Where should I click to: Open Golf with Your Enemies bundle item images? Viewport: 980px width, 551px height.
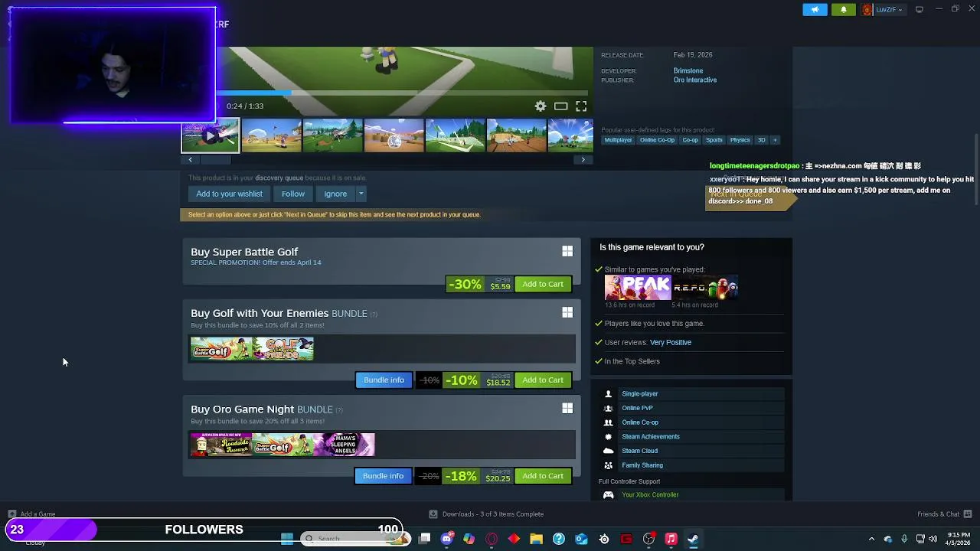(252, 349)
